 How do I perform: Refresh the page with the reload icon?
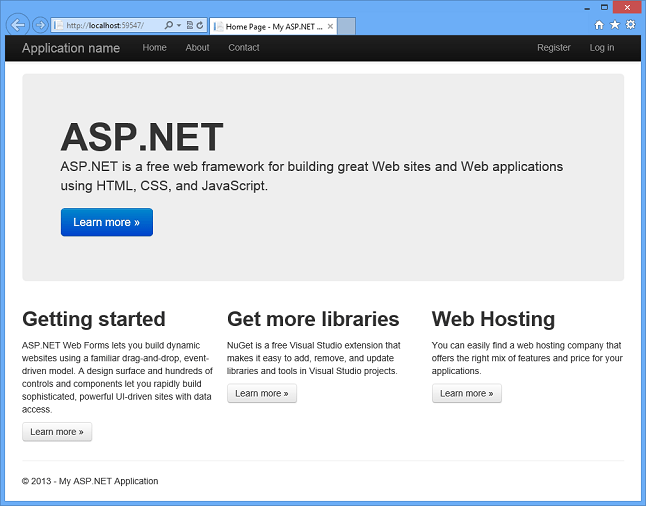point(201,24)
